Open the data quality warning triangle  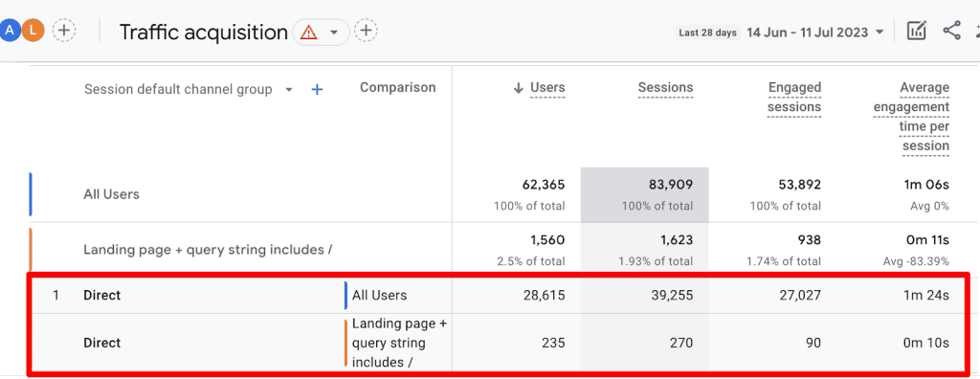click(x=308, y=32)
